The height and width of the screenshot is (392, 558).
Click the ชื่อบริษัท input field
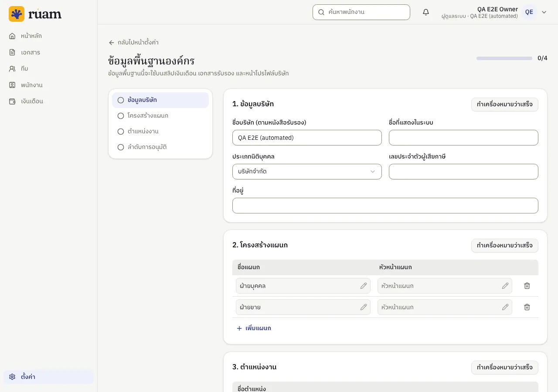307,138
